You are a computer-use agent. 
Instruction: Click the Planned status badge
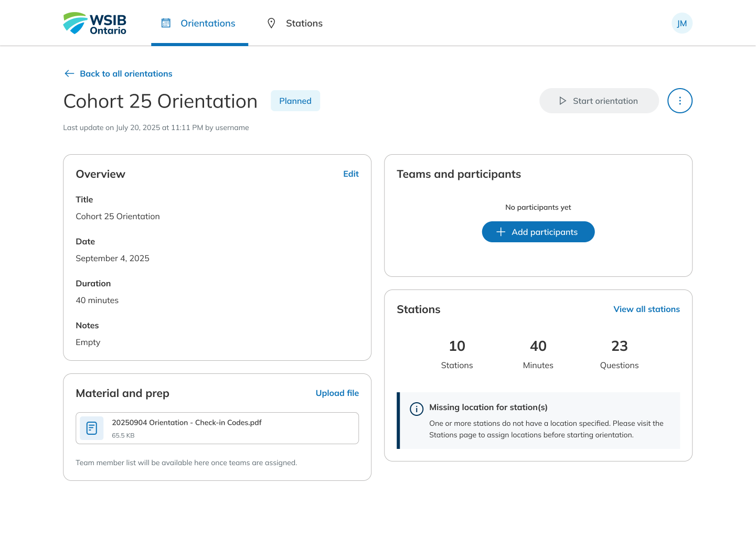(x=295, y=101)
